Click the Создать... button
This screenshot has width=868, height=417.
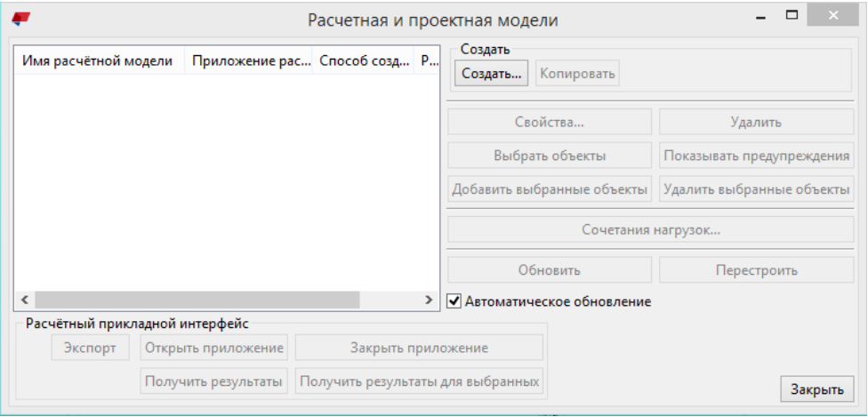[491, 73]
